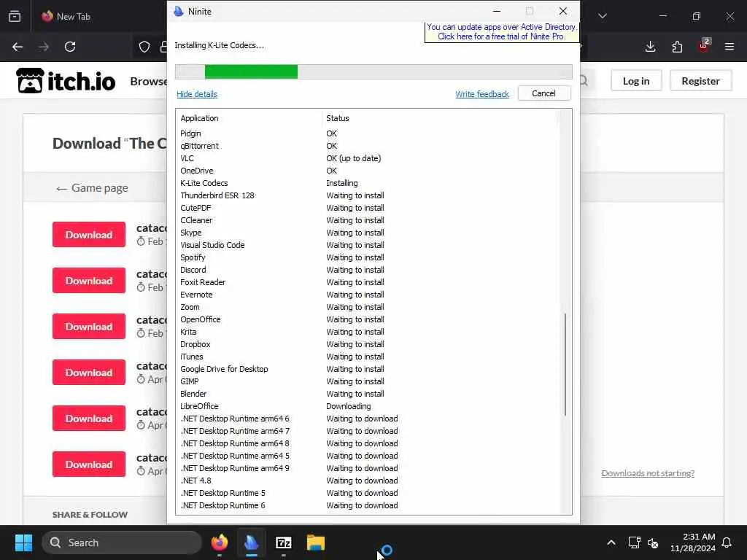
Task: Select the Foxit Reader row
Action: tap(368, 282)
